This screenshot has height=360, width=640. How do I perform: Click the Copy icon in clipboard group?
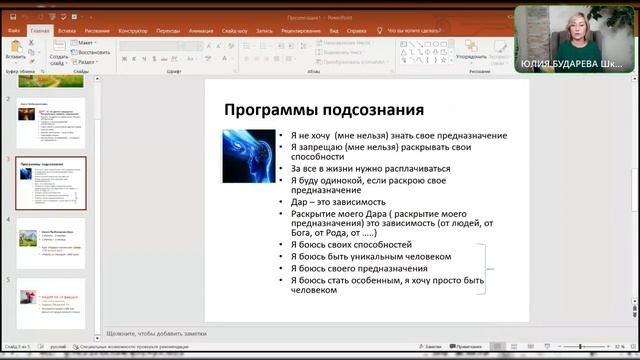[x=31, y=52]
